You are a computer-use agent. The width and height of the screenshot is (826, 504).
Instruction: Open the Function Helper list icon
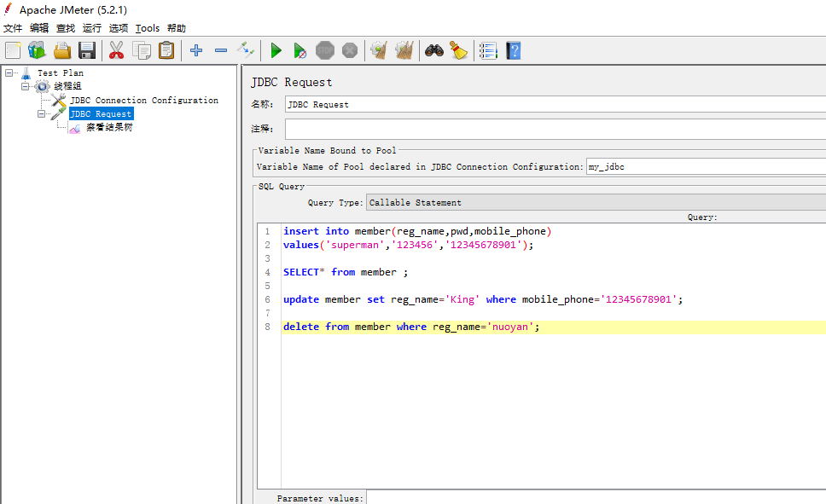(488, 50)
